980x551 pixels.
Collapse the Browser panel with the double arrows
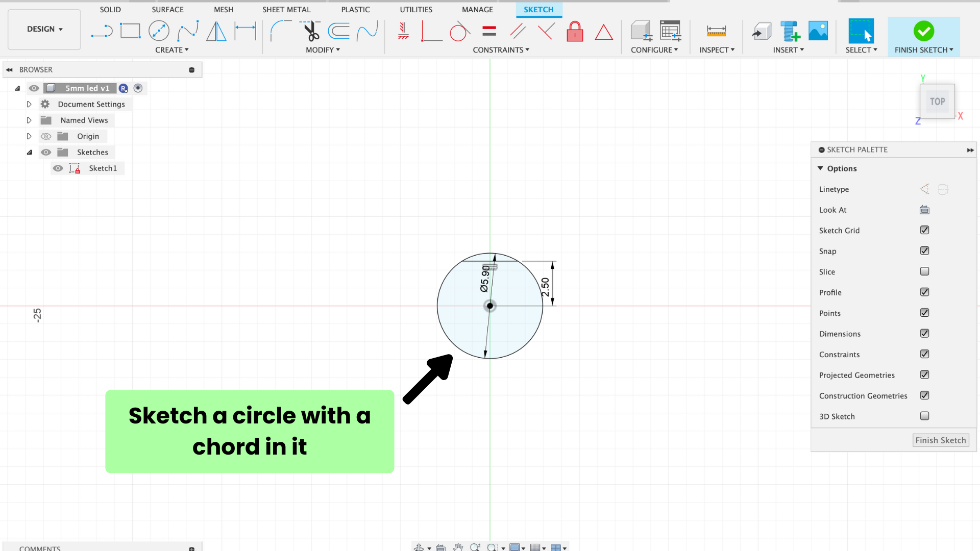[x=9, y=70]
